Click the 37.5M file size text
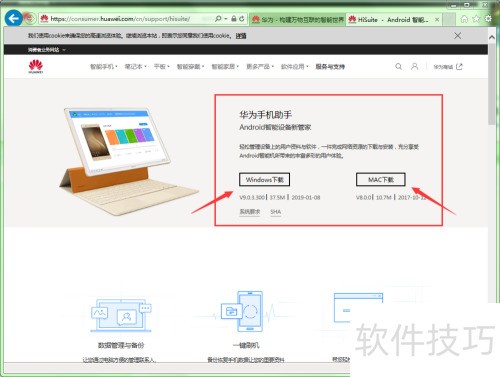The height and width of the screenshot is (377, 500). pyautogui.click(x=277, y=197)
